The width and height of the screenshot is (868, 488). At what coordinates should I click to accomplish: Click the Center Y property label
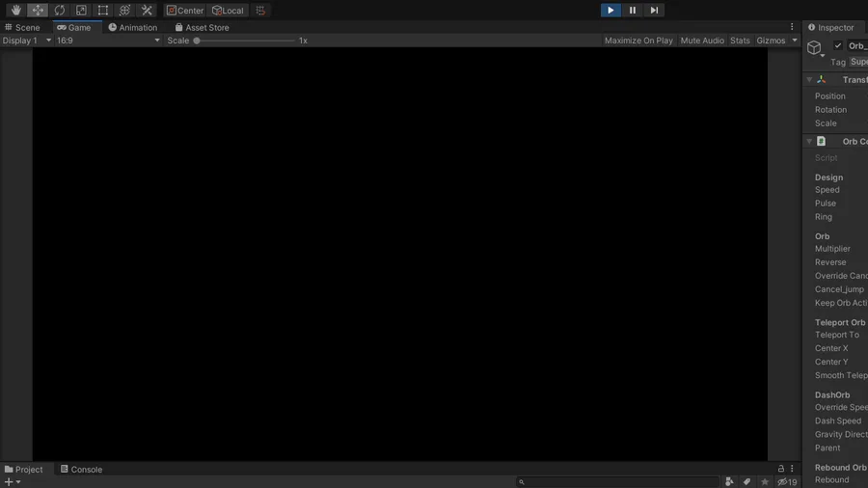pos(831,362)
